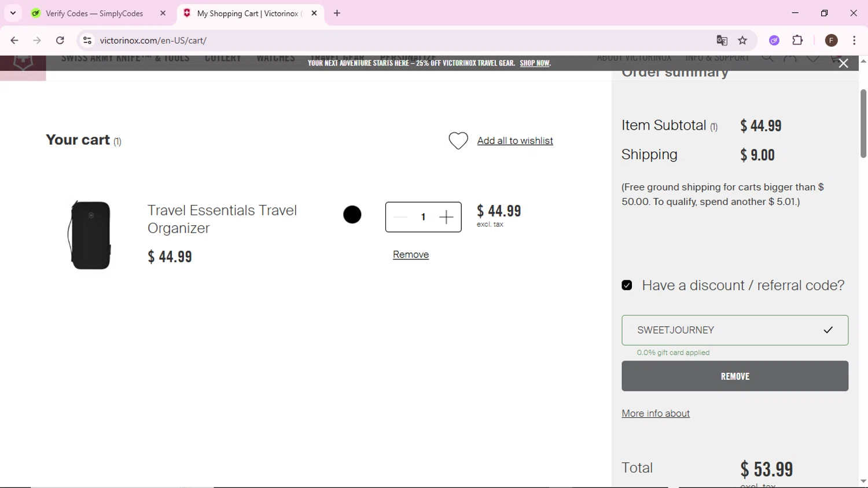View site information icon in address bar
This screenshot has height=488, width=868.
point(87,41)
